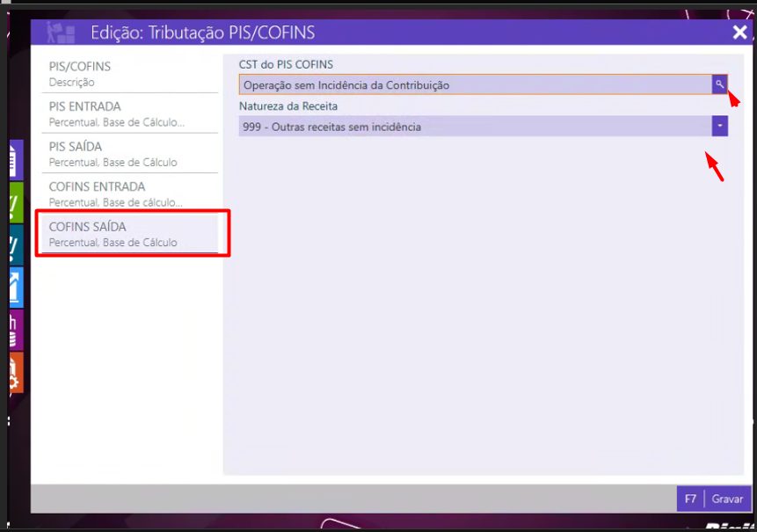
Task: Expand the Natureza da Receita dropdown arrow
Action: pyautogui.click(x=719, y=127)
